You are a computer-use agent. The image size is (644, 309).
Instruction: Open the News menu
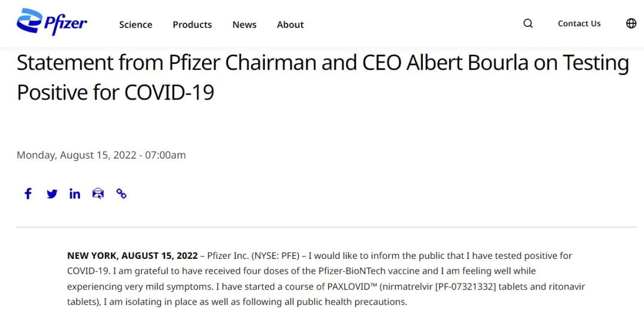tap(244, 24)
